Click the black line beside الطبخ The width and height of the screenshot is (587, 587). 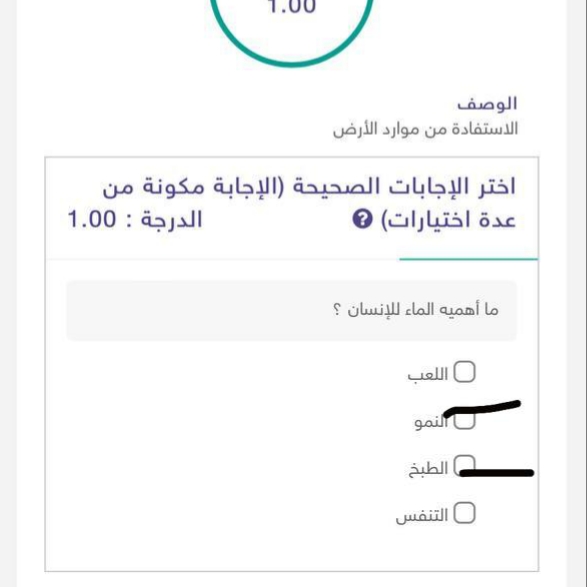click(x=496, y=473)
